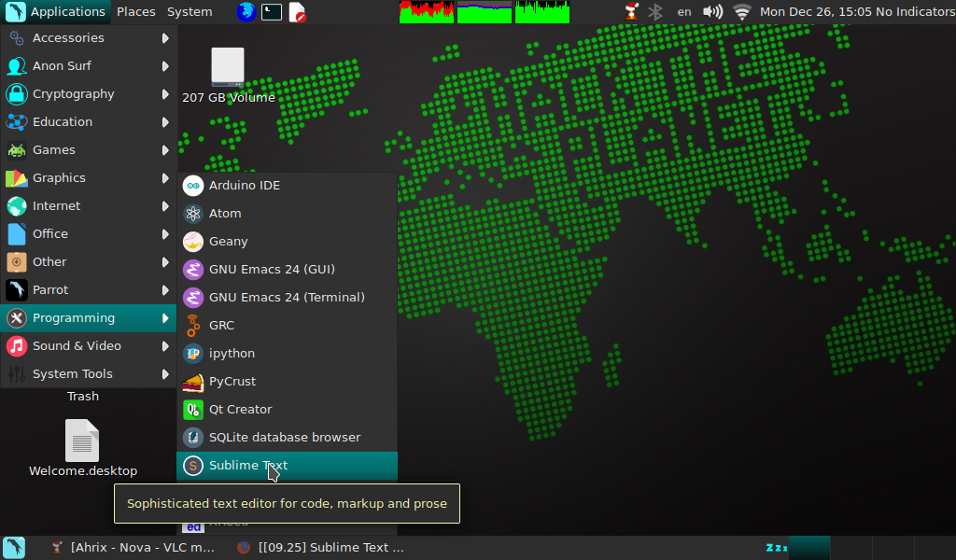Launch Atom editor entry

tap(287, 214)
